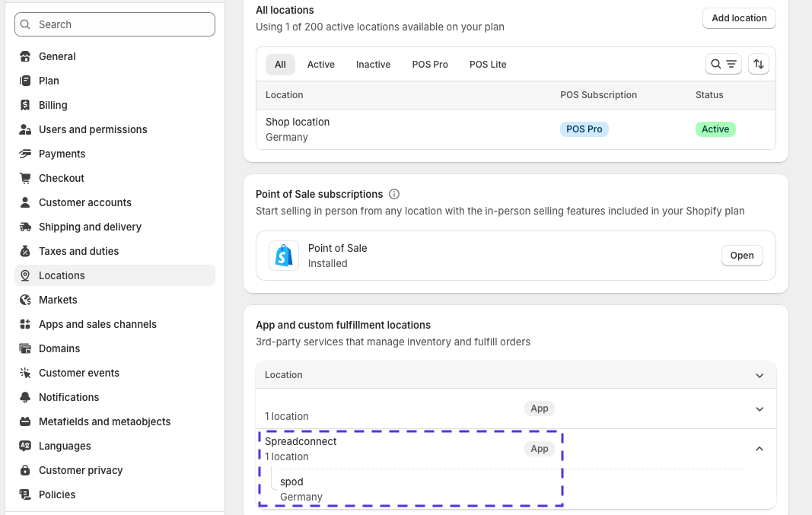Viewport: 812px width, 515px height.
Task: Click the Domains icon in sidebar
Action: [25, 348]
